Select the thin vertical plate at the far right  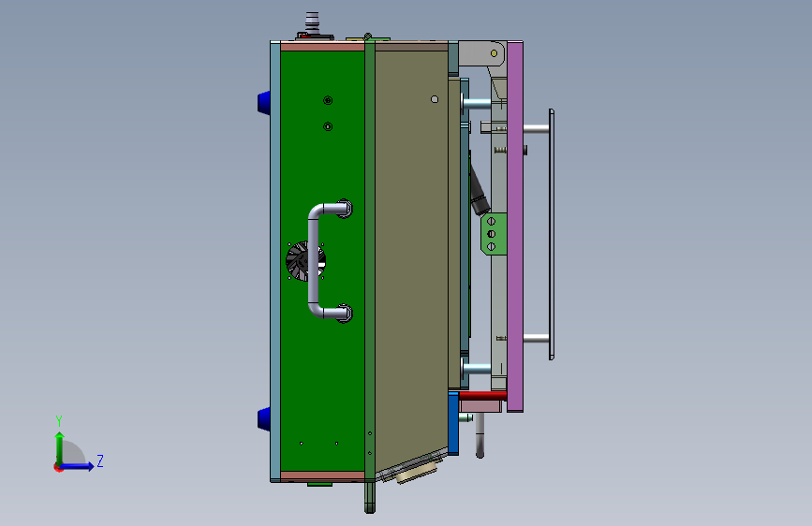(552, 234)
